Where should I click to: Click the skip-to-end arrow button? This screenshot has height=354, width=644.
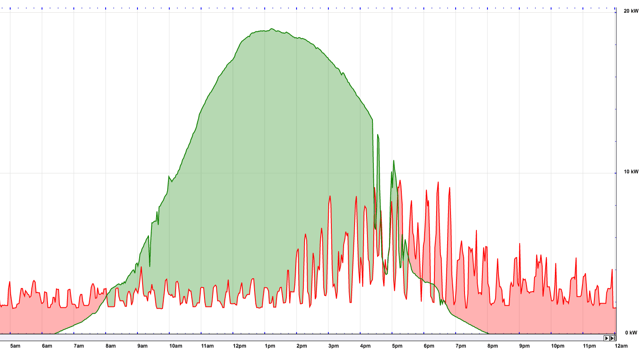[613, 338]
